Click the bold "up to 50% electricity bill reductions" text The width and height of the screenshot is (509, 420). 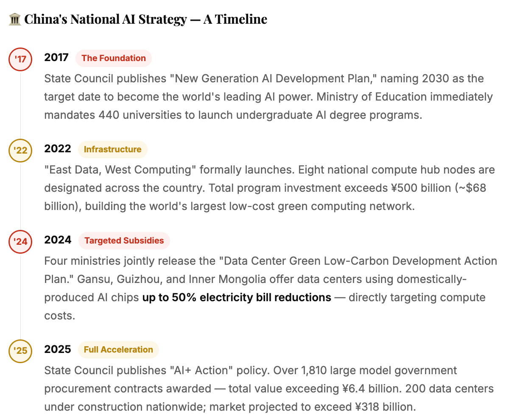coord(237,297)
